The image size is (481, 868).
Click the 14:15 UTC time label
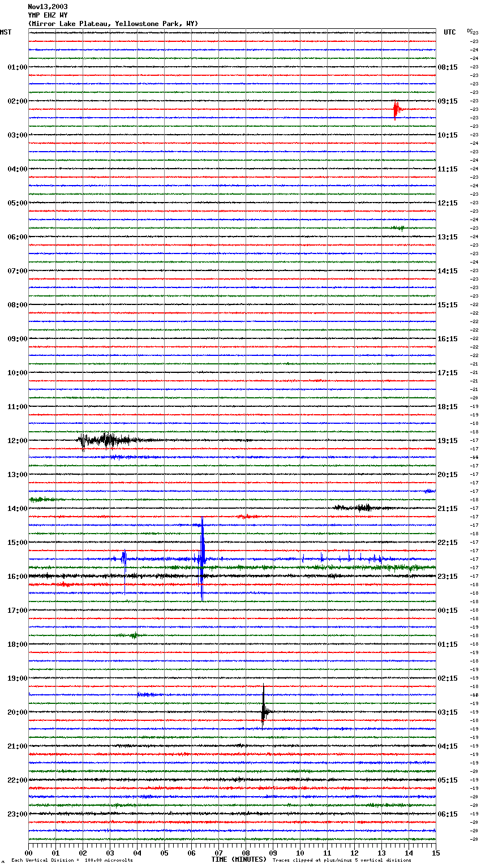click(448, 271)
